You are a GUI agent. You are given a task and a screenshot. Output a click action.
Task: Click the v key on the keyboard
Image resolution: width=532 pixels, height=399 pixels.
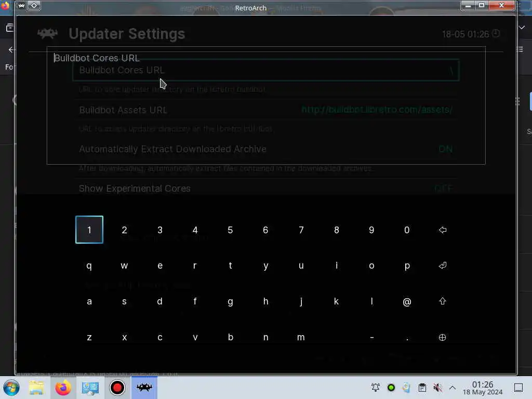[x=195, y=337]
